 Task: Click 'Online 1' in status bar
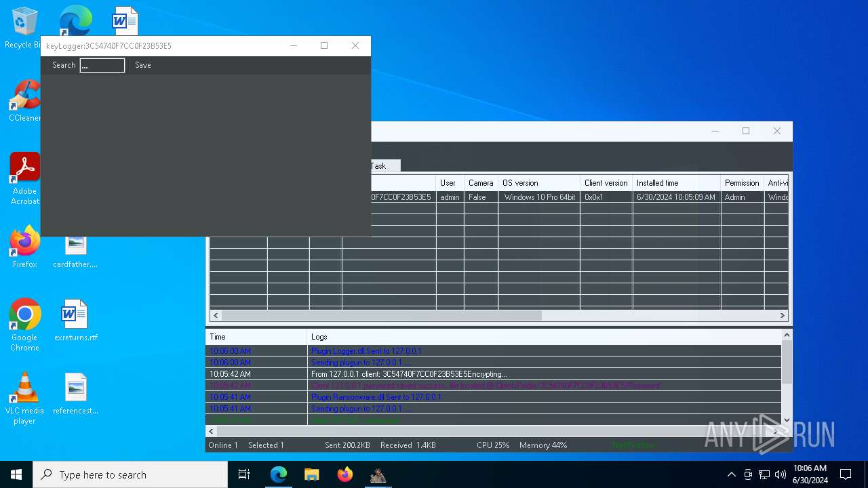coord(223,445)
